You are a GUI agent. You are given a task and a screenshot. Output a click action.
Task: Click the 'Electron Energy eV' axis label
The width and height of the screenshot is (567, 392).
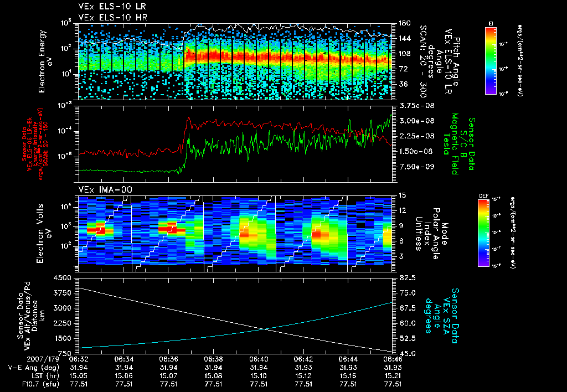click(x=45, y=61)
